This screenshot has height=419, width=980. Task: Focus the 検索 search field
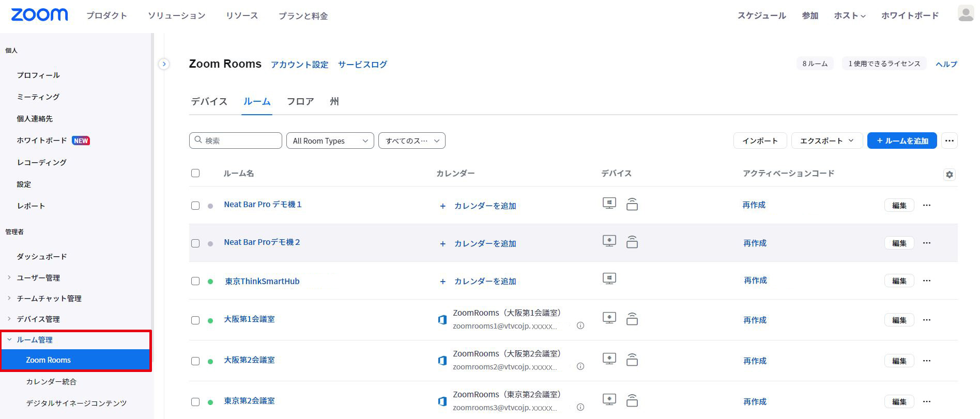(236, 141)
